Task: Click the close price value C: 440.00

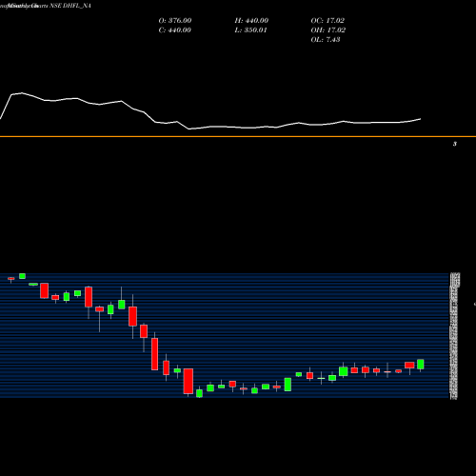Action: click(x=174, y=30)
